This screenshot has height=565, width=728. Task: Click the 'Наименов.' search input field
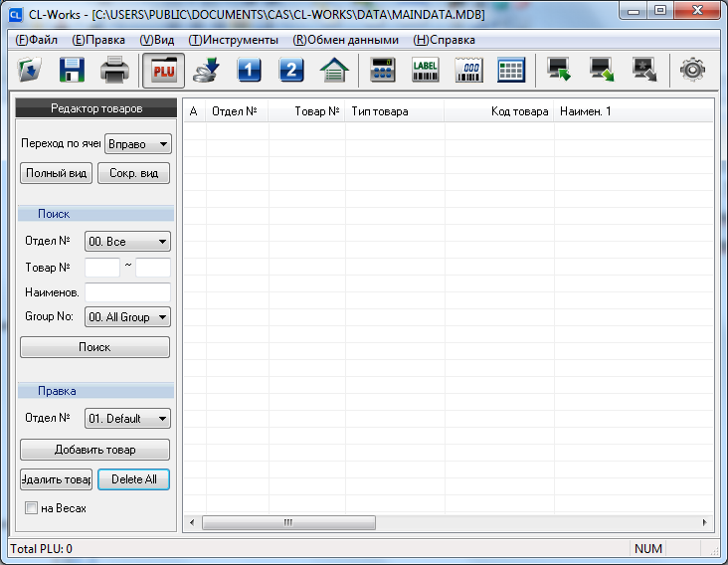point(127,292)
